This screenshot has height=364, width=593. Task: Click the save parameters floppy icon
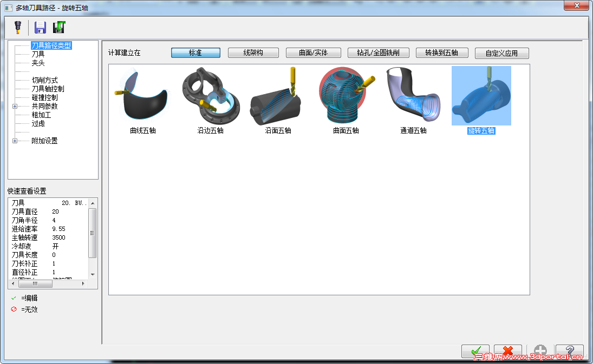[40, 28]
